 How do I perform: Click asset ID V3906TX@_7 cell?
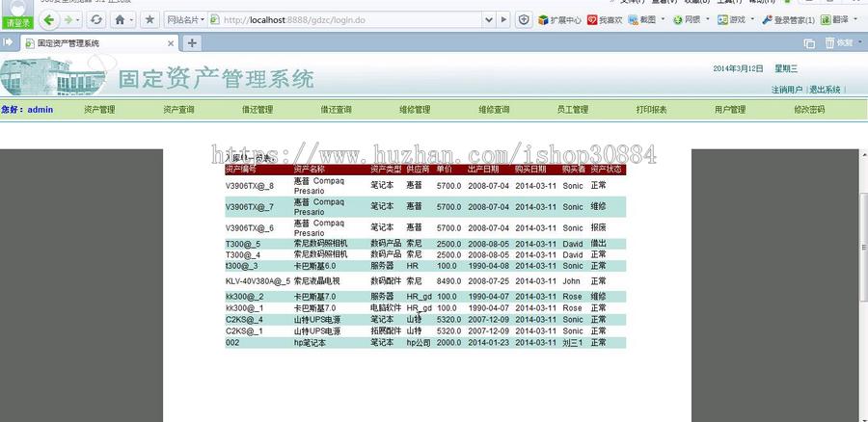(x=250, y=207)
